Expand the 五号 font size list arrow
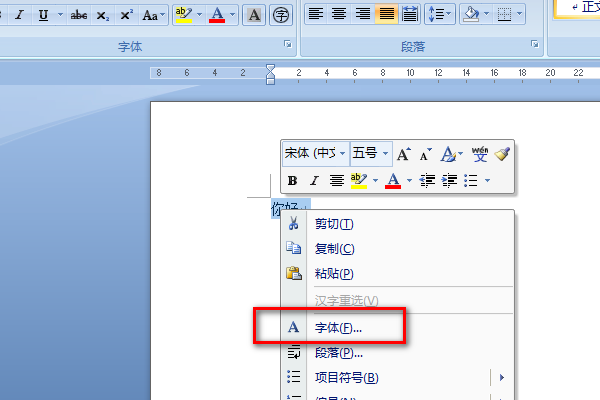This screenshot has height=400, width=600. pyautogui.click(x=386, y=153)
